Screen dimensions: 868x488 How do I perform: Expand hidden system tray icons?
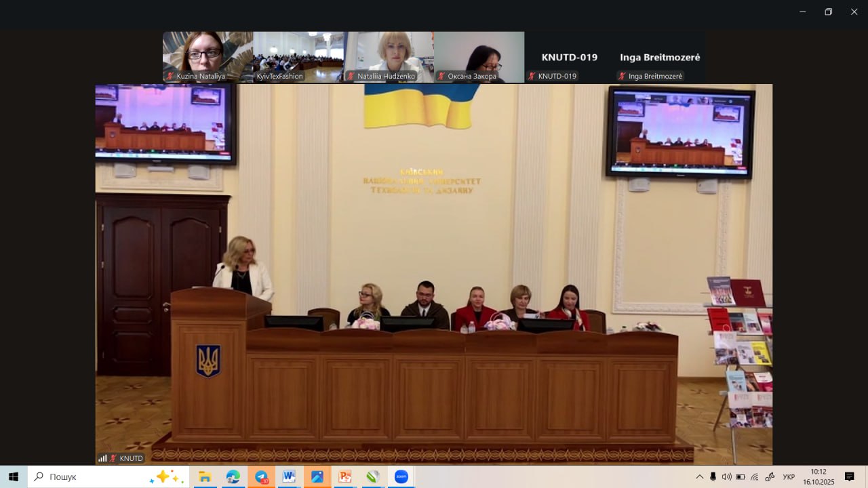tap(699, 476)
